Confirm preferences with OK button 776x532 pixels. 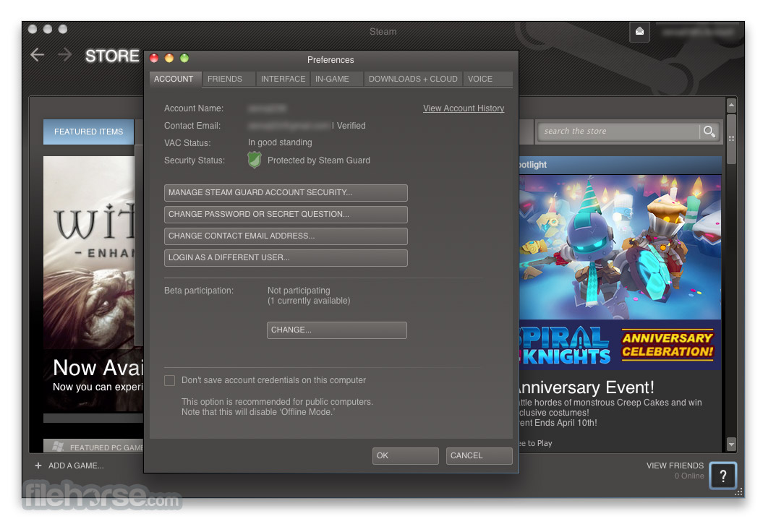(405, 456)
